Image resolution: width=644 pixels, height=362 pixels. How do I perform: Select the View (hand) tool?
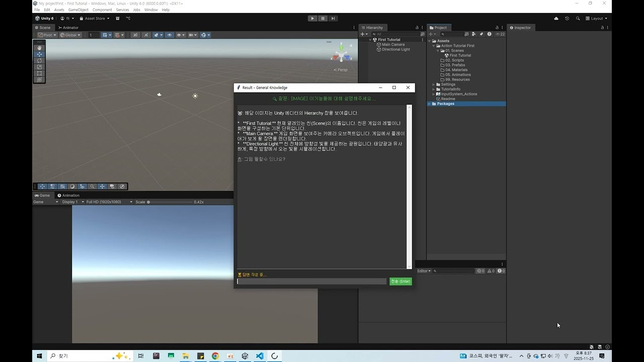(39, 48)
